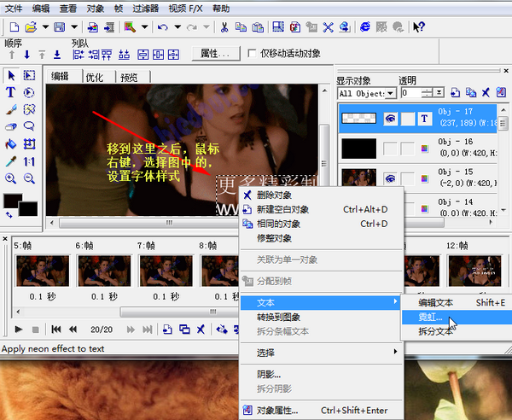Viewport: 512px width, 420px height.
Task: Open the File (文件) menu
Action: click(14, 9)
